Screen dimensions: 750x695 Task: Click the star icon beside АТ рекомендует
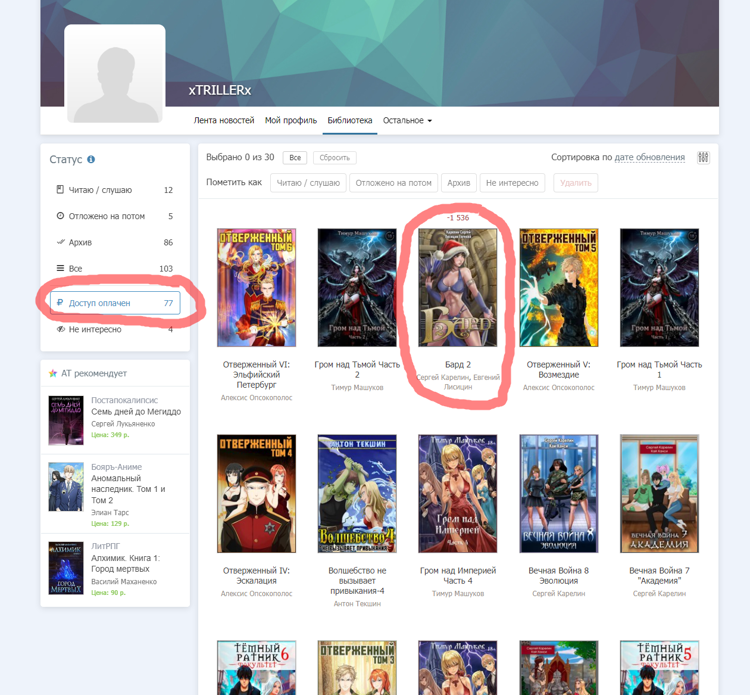tap(53, 374)
